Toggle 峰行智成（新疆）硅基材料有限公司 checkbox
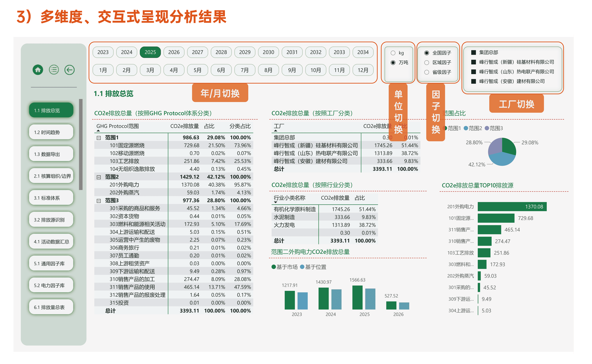The height and width of the screenshot is (364, 592). 473,62
